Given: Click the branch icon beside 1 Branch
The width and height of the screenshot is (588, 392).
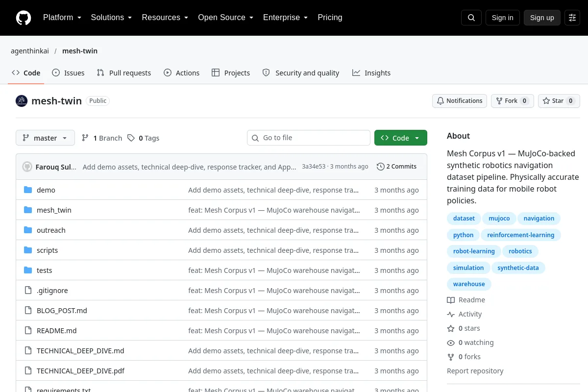Looking at the screenshot, I should (85, 138).
